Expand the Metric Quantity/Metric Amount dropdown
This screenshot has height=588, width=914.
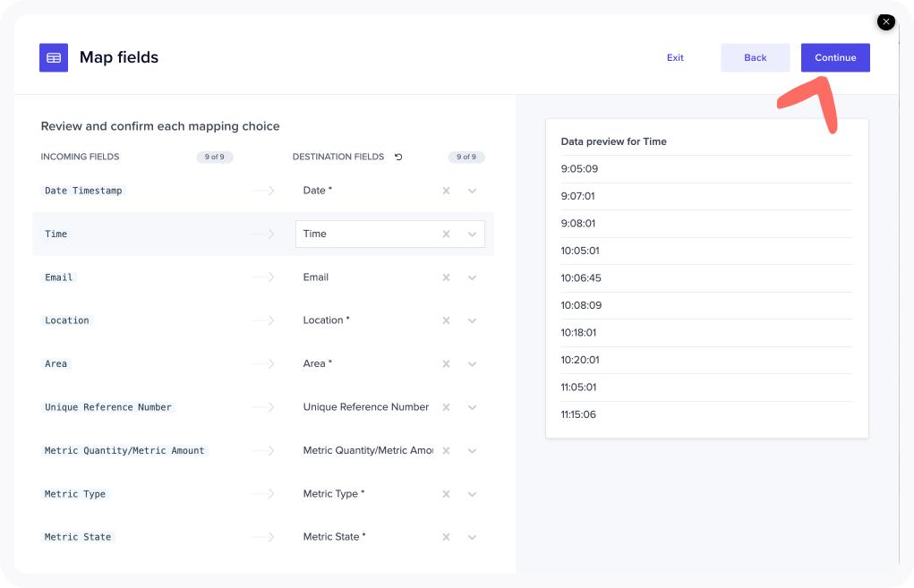pyautogui.click(x=472, y=451)
